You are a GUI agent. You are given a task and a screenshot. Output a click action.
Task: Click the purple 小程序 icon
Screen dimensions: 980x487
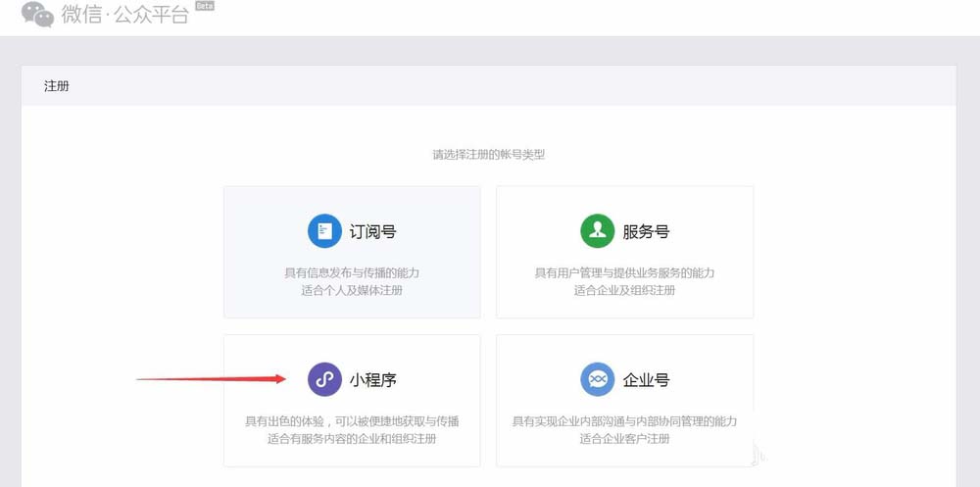pyautogui.click(x=323, y=379)
